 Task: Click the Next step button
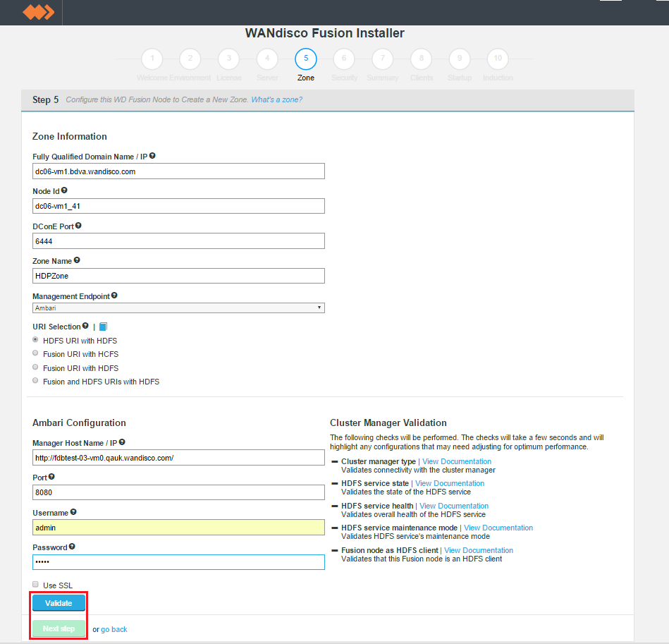[59, 628]
